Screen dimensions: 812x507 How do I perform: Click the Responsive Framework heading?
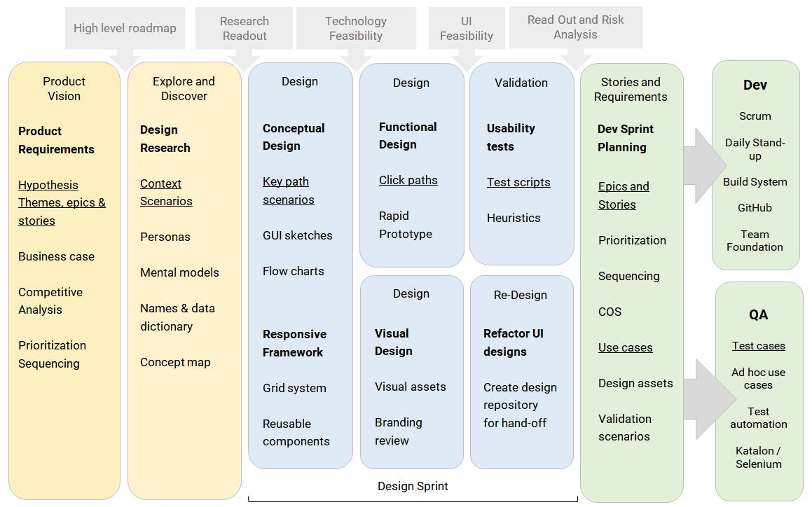[295, 343]
